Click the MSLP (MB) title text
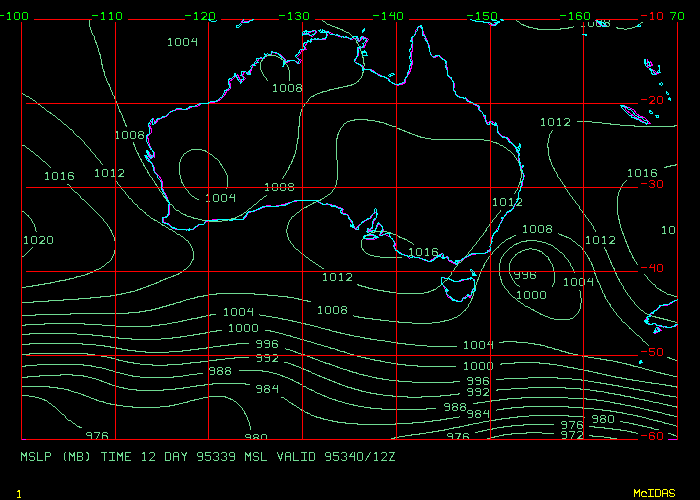 (x=56, y=456)
